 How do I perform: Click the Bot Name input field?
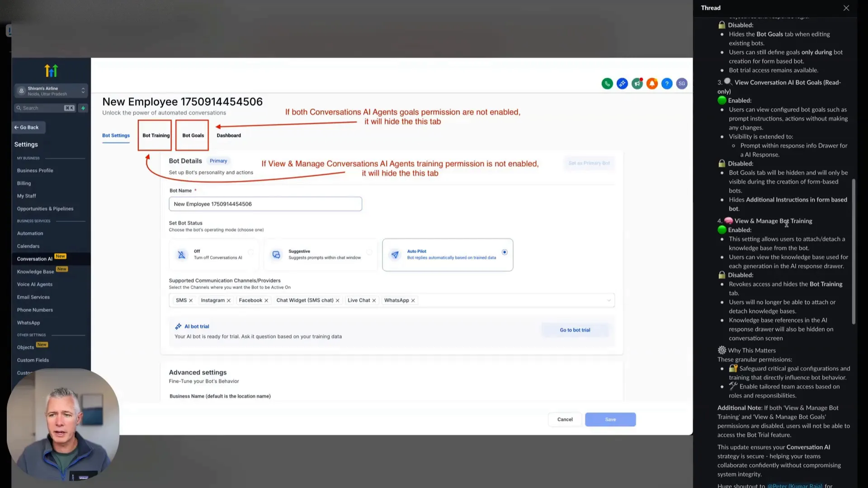click(265, 204)
